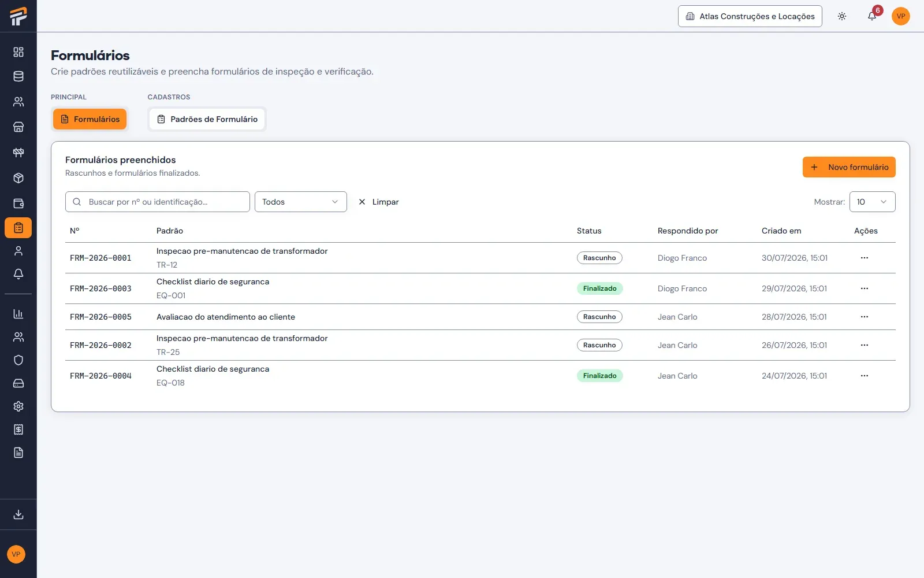Click the VP avatar at the sidebar bottom
Image resolution: width=924 pixels, height=578 pixels.
pyautogui.click(x=16, y=554)
